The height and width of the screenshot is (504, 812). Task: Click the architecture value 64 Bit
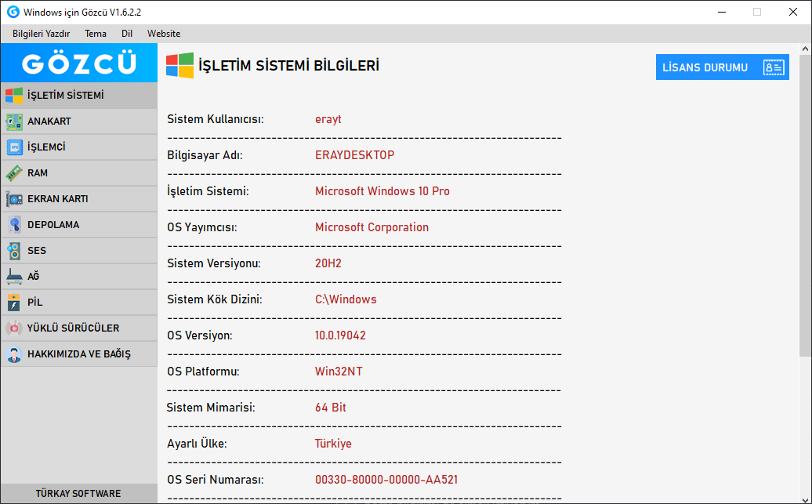(x=331, y=408)
